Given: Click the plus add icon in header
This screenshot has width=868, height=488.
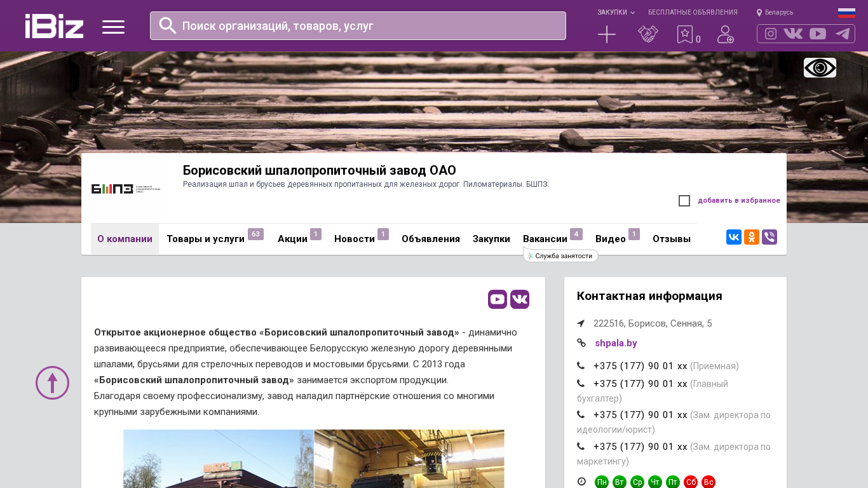Looking at the screenshot, I should tap(607, 34).
